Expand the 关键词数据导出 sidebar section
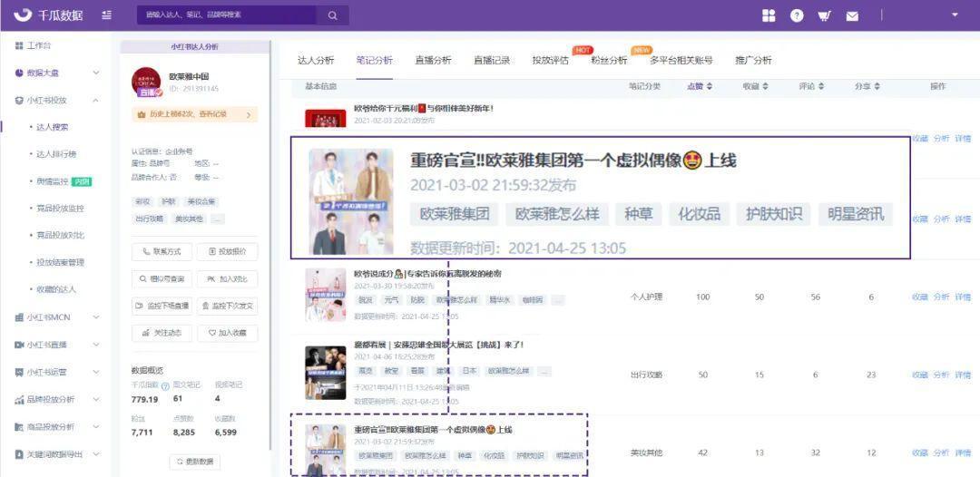Image resolution: width=980 pixels, height=477 pixels. pyautogui.click(x=56, y=454)
